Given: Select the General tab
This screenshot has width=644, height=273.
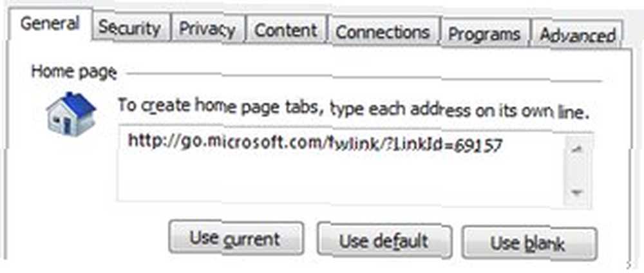Looking at the screenshot, I should tap(50, 23).
